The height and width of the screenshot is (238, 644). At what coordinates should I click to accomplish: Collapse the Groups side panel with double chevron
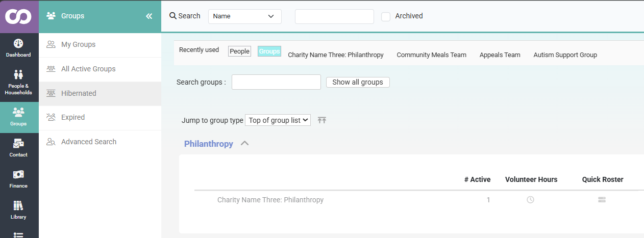point(149,16)
